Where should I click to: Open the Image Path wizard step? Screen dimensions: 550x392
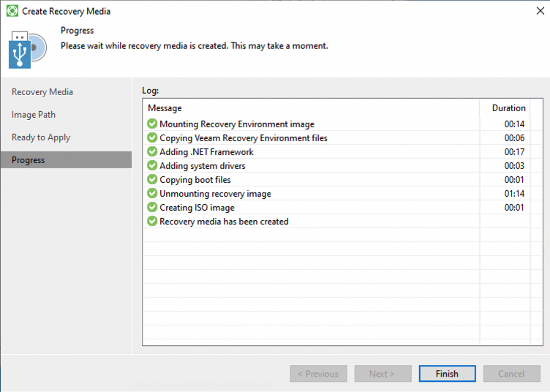34,115
